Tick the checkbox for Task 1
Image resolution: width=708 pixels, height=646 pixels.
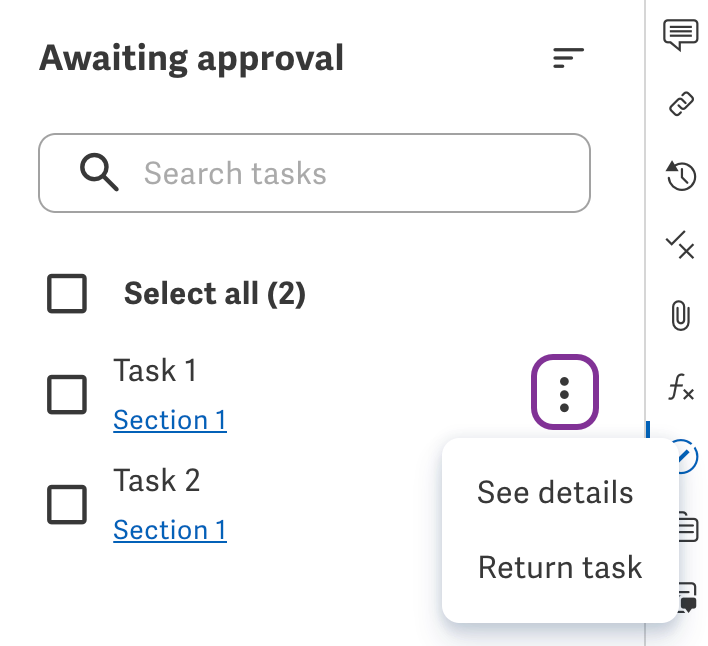(67, 395)
